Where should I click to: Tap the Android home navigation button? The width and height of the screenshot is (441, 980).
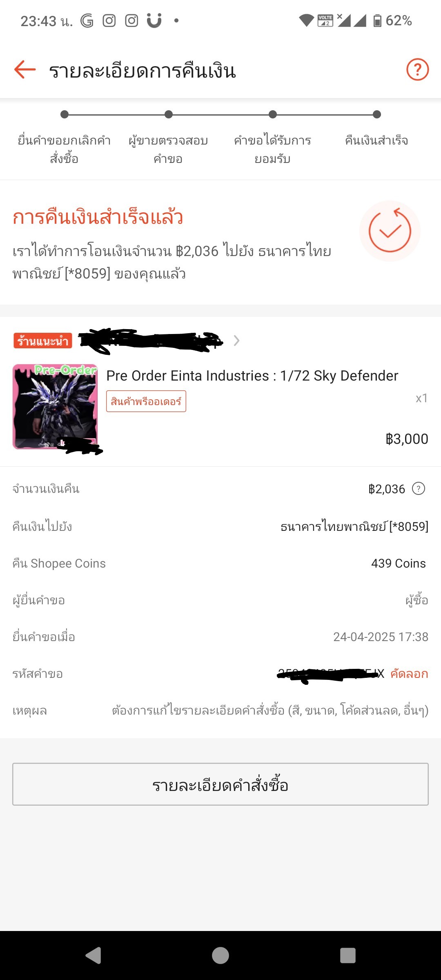220,955
